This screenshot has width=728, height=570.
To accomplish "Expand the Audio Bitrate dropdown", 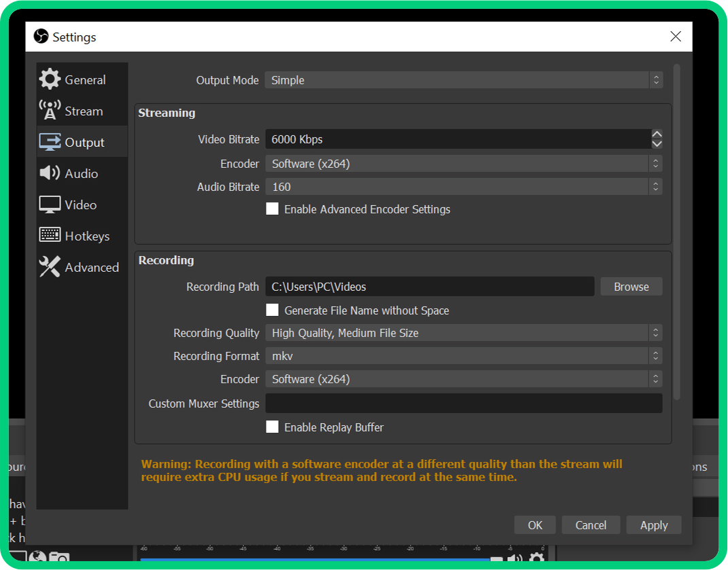I will 463,187.
